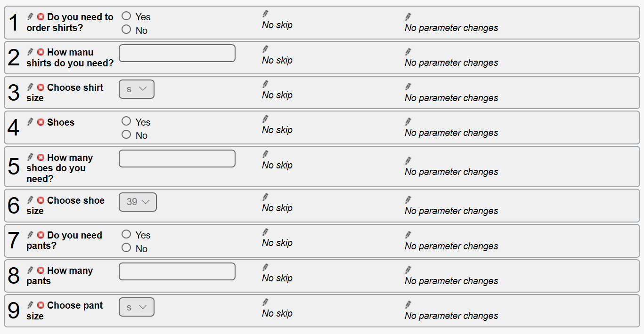Edit parameter changes pencil for question 8
Viewport: 644px width, 334px height.
coord(408,270)
